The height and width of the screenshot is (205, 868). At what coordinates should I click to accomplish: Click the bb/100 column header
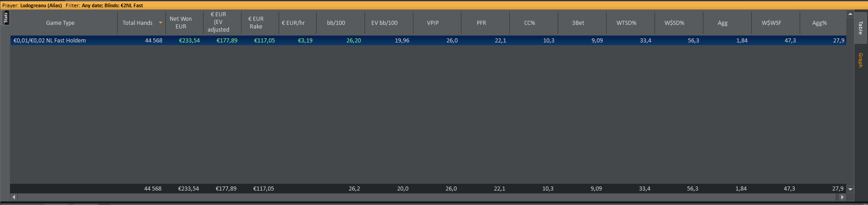coord(336,23)
